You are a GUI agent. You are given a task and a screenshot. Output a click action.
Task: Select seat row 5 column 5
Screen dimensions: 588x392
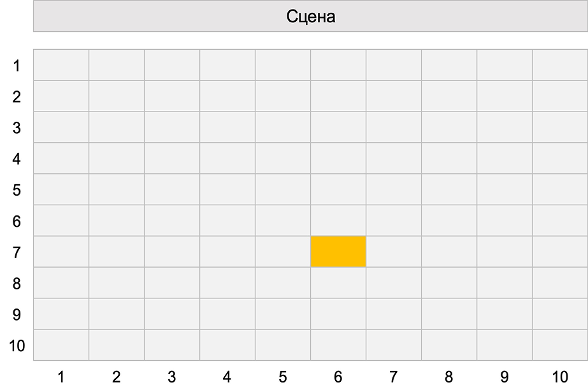[283, 189]
